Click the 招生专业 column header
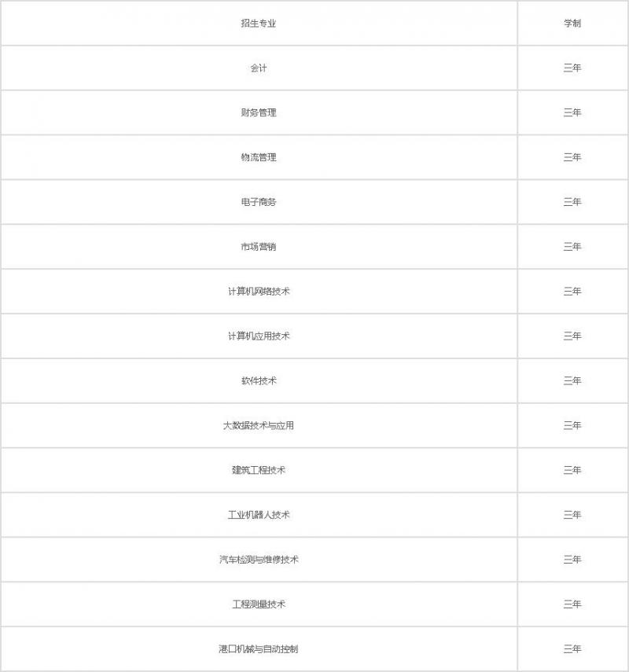 point(259,24)
